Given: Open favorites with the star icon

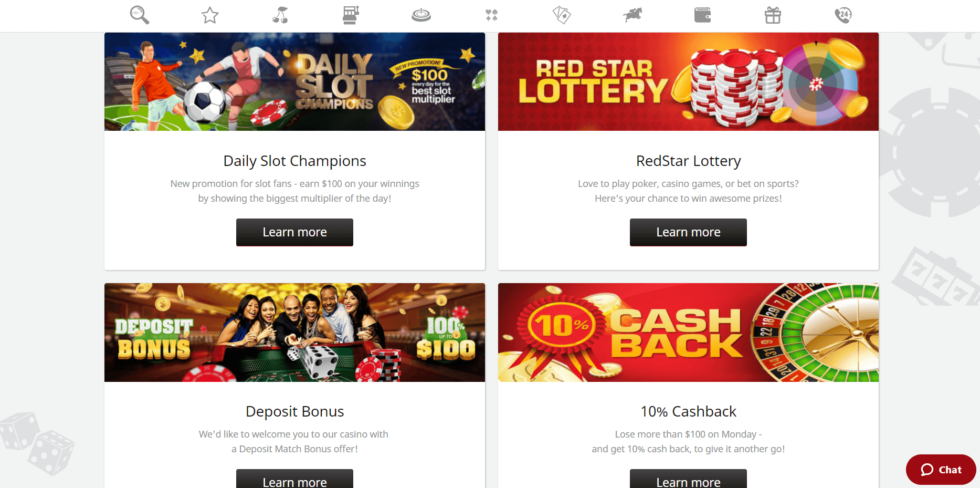Looking at the screenshot, I should 210,15.
